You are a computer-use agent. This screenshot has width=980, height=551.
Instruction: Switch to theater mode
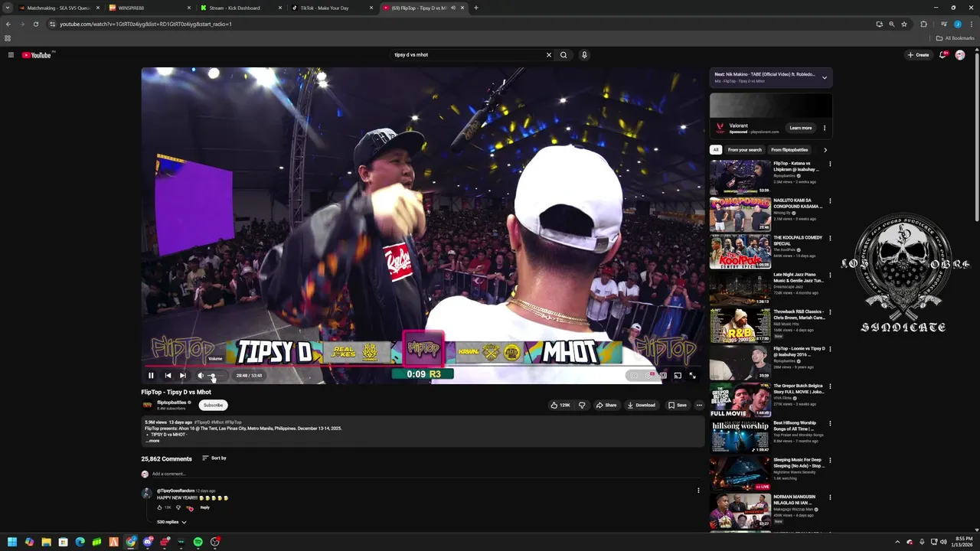663,375
